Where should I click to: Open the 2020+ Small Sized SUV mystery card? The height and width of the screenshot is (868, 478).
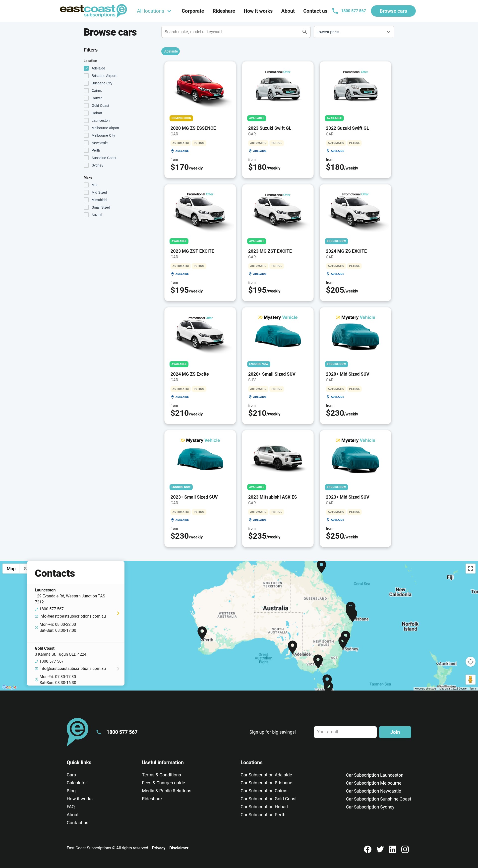pos(278,365)
